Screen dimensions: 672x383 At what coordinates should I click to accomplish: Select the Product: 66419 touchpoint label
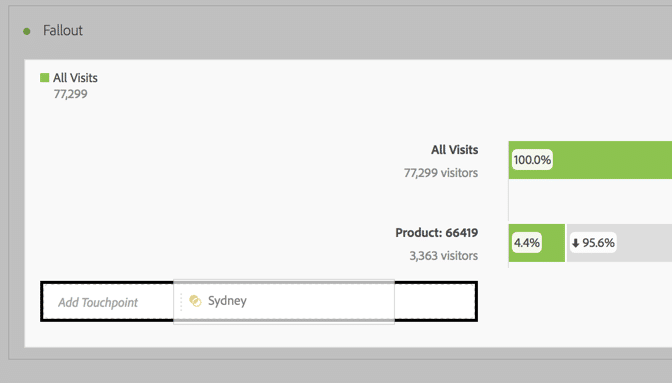[x=436, y=233]
